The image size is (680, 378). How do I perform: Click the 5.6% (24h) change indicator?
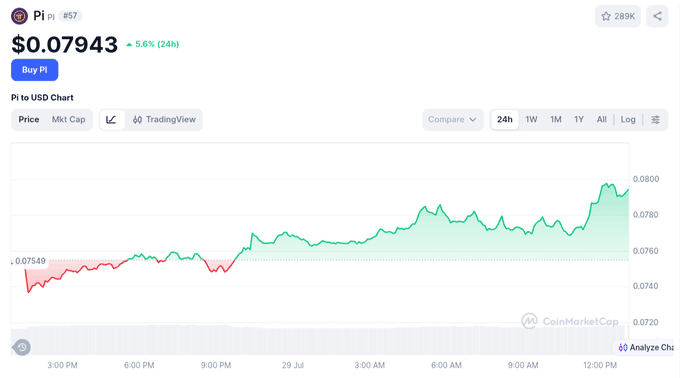pos(153,44)
